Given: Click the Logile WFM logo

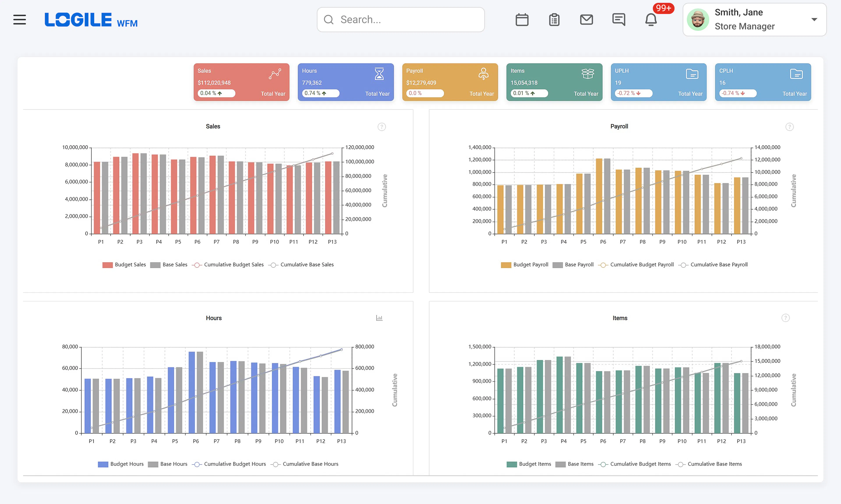Looking at the screenshot, I should (91, 19).
